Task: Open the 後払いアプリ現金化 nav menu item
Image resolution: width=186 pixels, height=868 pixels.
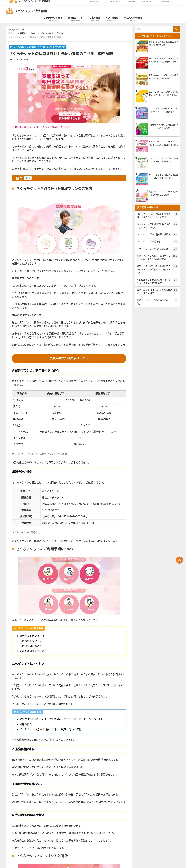Action: [x=133, y=19]
